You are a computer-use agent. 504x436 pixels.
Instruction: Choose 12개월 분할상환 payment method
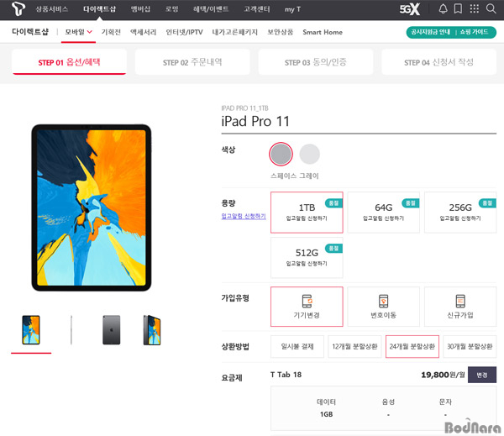tap(354, 346)
